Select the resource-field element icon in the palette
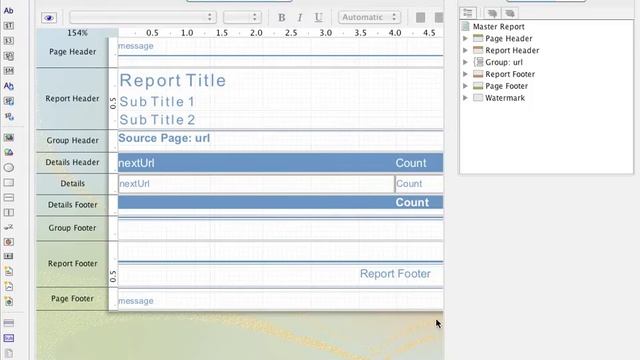The height and width of the screenshot is (360, 640). point(9,101)
